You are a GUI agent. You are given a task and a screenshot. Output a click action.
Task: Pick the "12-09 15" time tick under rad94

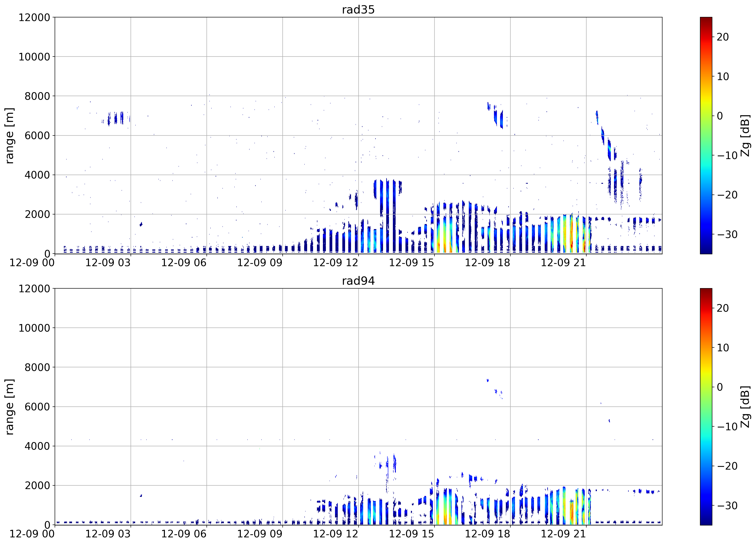coord(412,534)
